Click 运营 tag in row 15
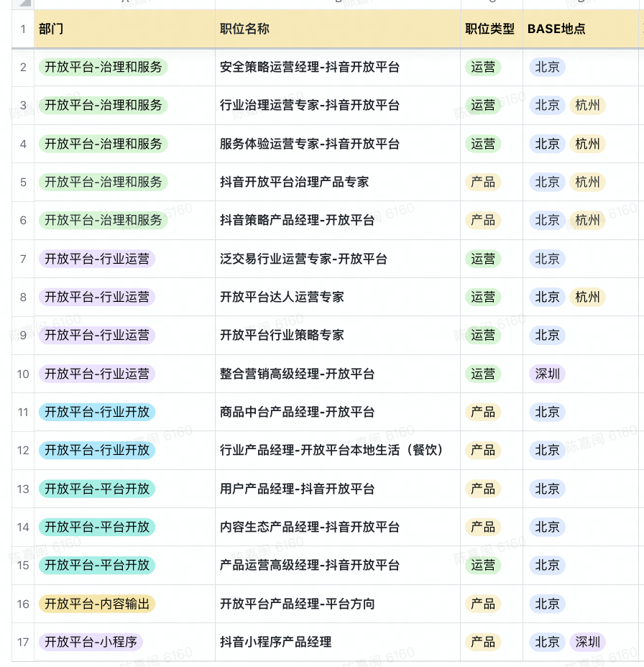Screen dimensions: 644x667 pyautogui.click(x=483, y=566)
